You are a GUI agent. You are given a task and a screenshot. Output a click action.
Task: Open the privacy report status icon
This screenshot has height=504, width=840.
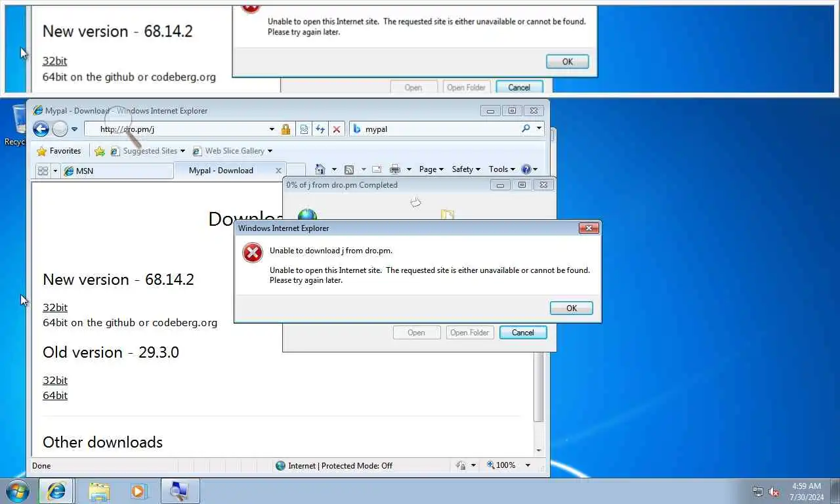461,465
